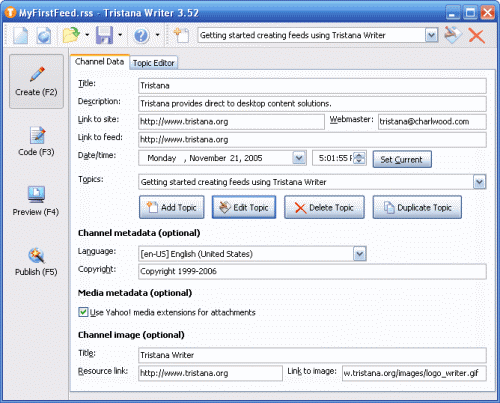This screenshot has width=500, height=403.
Task: Switch to the Channel Data tab
Action: click(x=99, y=62)
